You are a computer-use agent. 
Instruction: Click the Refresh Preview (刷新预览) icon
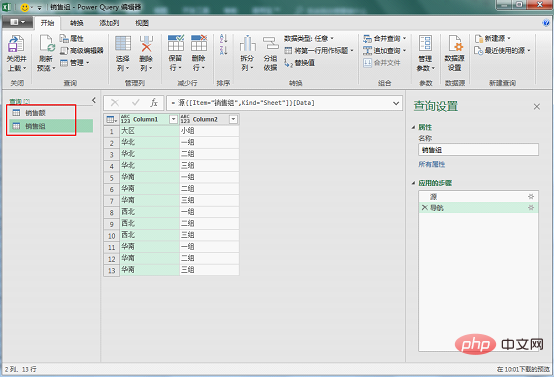(x=47, y=44)
